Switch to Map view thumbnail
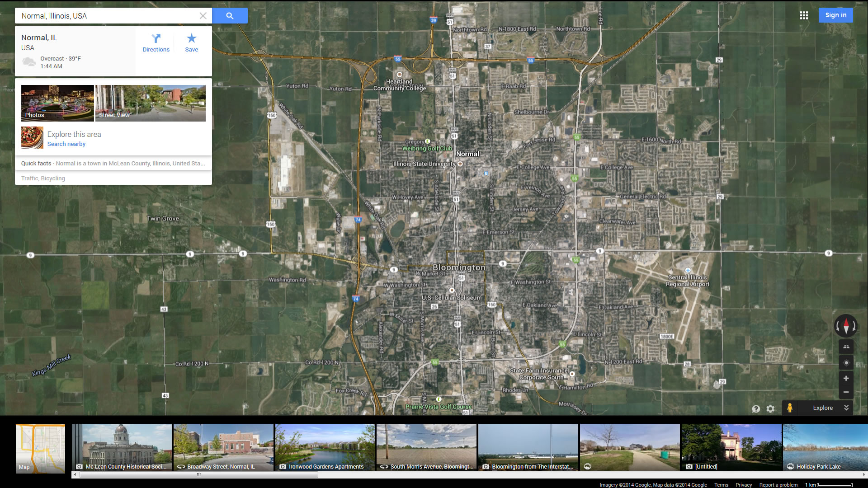Image resolution: width=868 pixels, height=488 pixels. 40,448
